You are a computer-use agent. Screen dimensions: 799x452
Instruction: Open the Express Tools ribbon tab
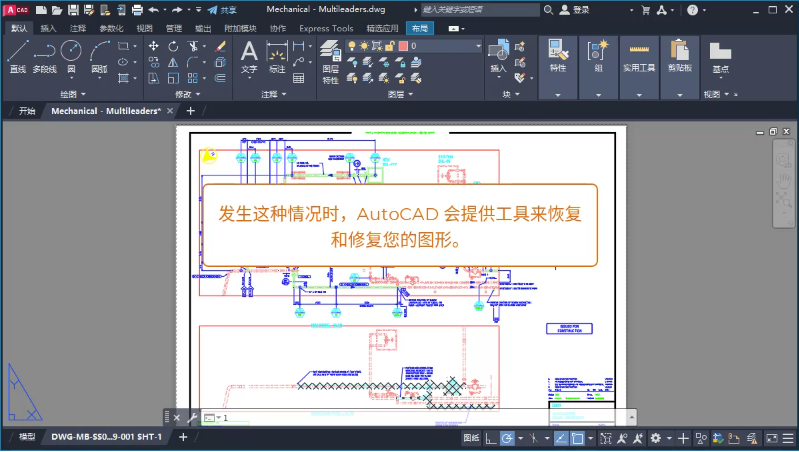(x=326, y=29)
